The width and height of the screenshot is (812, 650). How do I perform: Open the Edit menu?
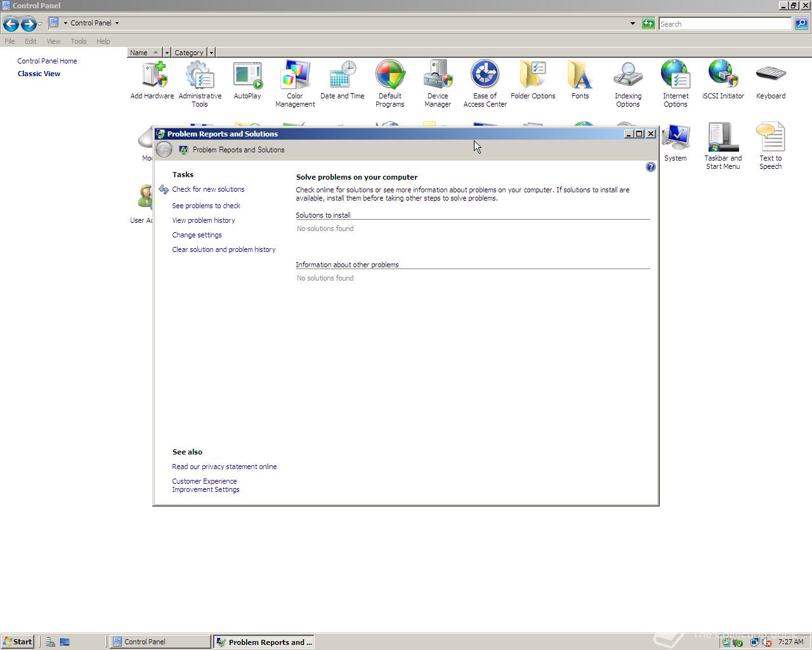(30, 41)
